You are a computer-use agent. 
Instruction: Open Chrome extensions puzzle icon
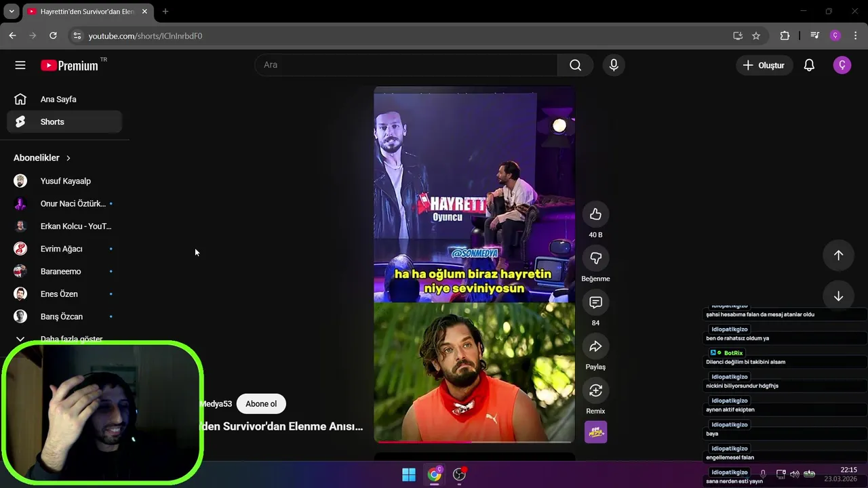[785, 35]
